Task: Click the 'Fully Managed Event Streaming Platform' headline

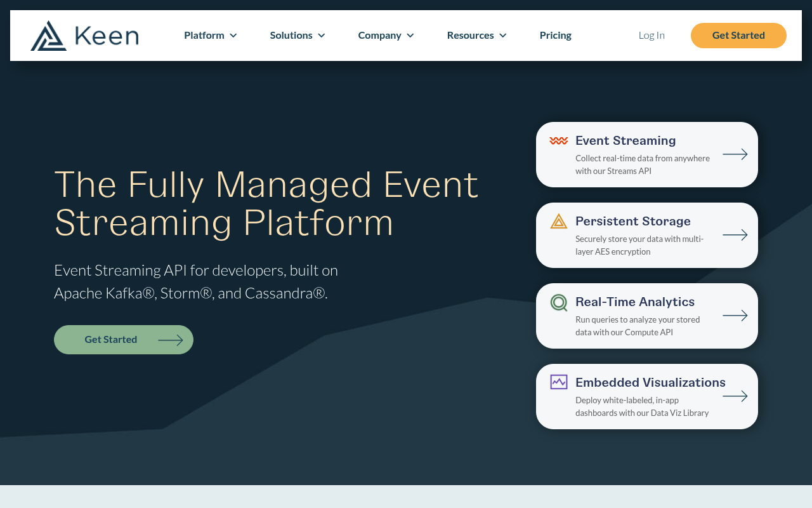Action: 266,203
